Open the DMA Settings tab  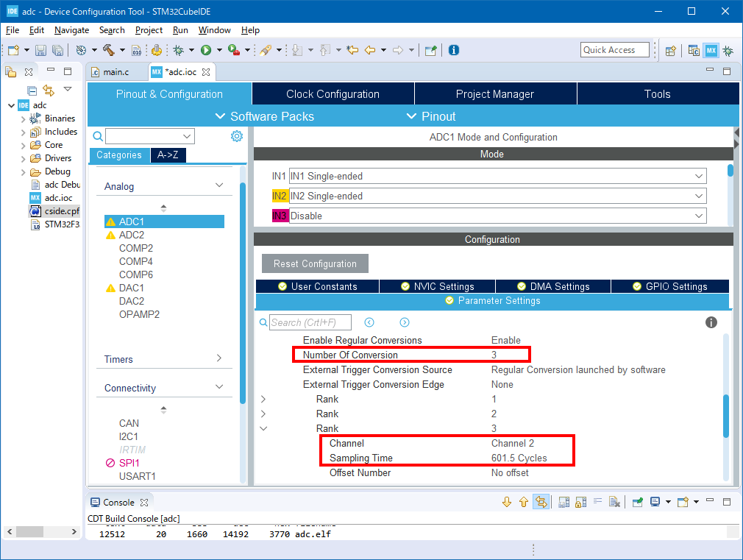553,286
